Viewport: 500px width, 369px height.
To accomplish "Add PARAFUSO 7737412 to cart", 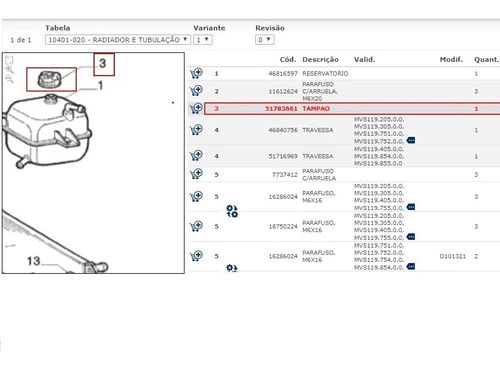I will click(x=196, y=174).
